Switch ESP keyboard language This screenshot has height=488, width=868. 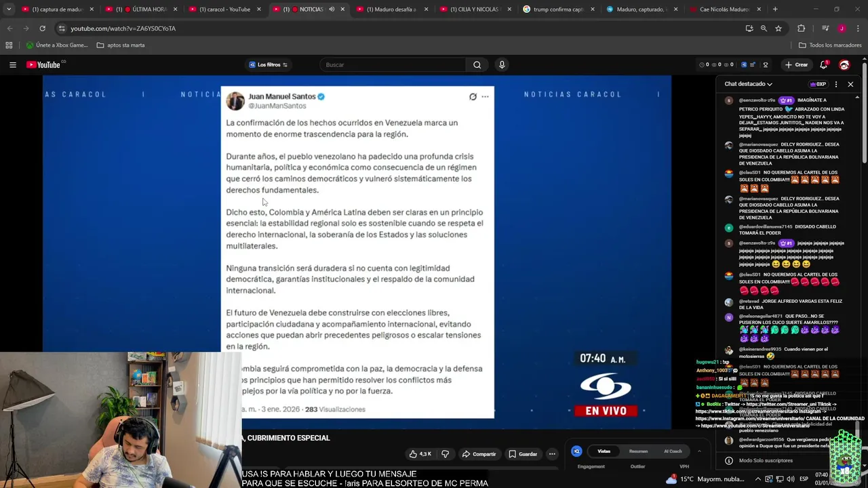coord(804,479)
